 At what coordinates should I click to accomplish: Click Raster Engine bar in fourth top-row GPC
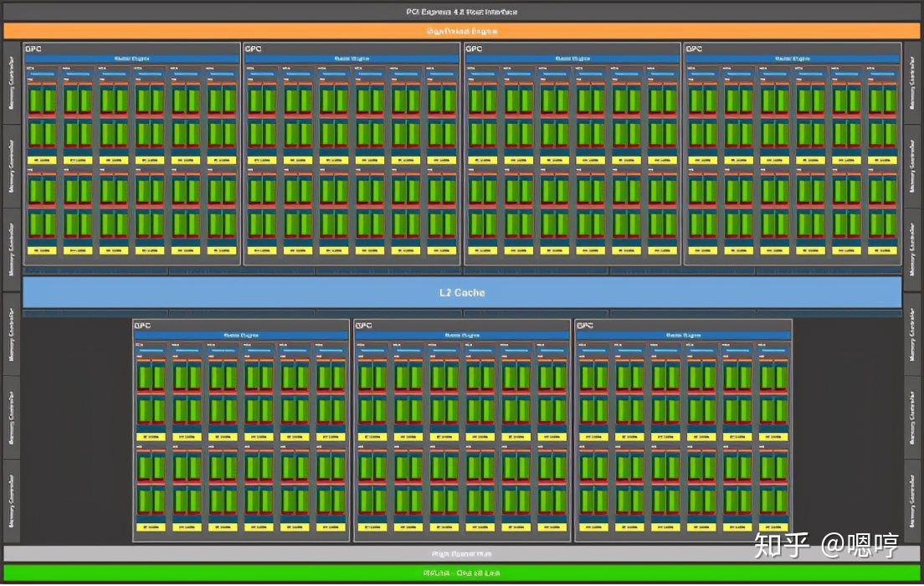tap(792, 59)
